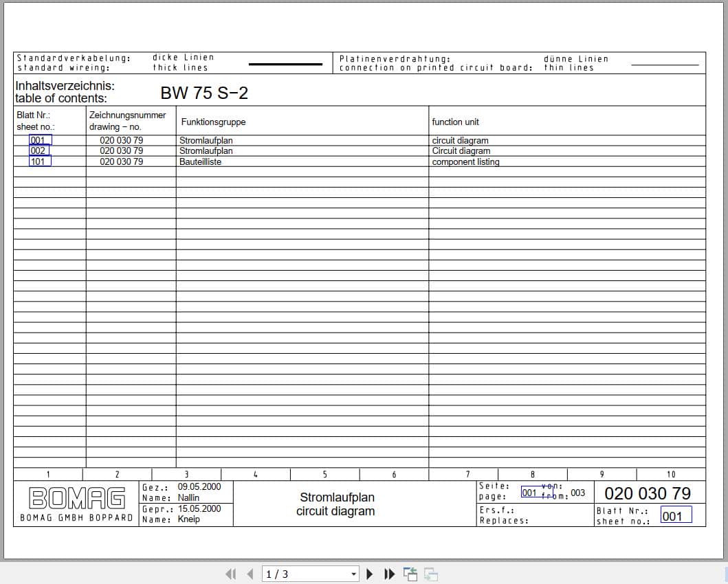Screen dimensions: 728x584
Task: Click the 'Replaces:' label
Action: (504, 521)
